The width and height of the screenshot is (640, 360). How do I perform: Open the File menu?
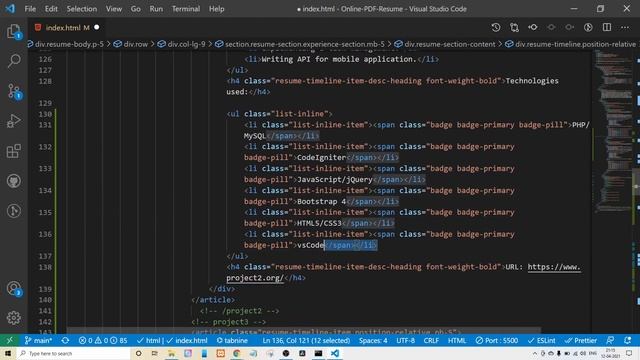(30, 9)
